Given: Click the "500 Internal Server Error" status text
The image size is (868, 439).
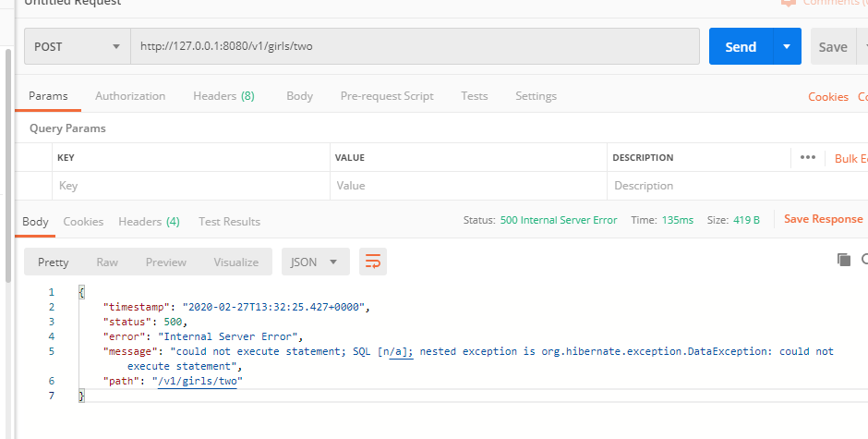Looking at the screenshot, I should 559,220.
